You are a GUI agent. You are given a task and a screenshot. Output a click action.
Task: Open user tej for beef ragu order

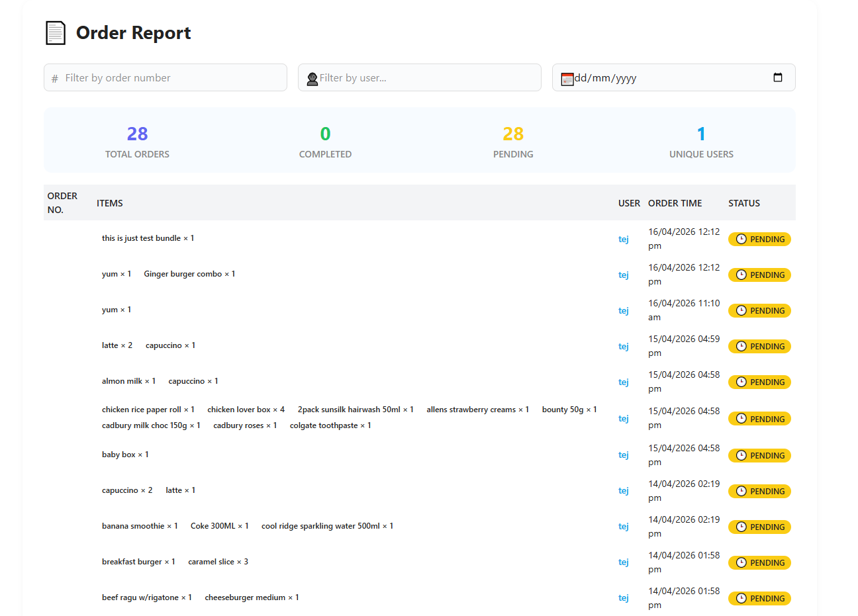pyautogui.click(x=624, y=597)
